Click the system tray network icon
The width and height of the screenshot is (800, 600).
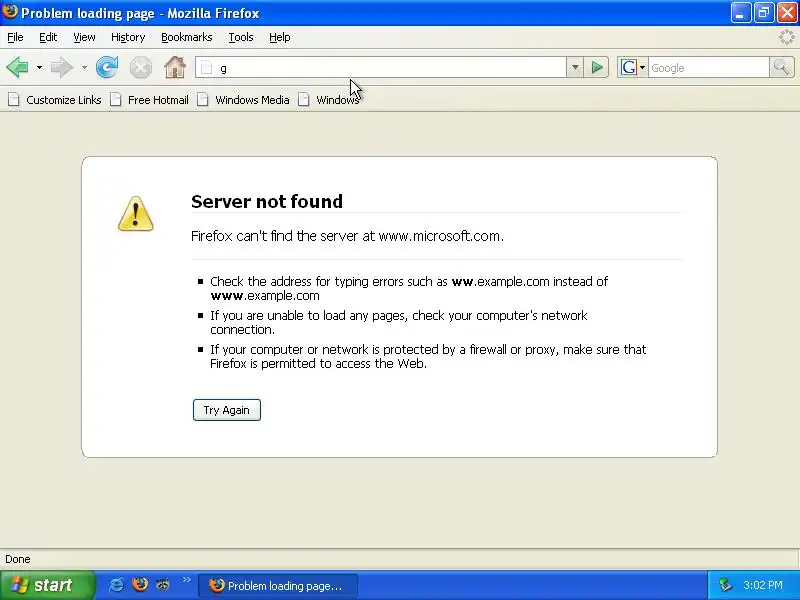click(x=725, y=585)
